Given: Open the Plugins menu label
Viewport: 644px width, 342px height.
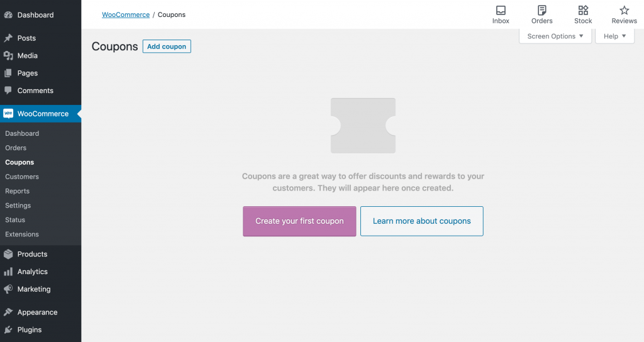Looking at the screenshot, I should coord(30,329).
